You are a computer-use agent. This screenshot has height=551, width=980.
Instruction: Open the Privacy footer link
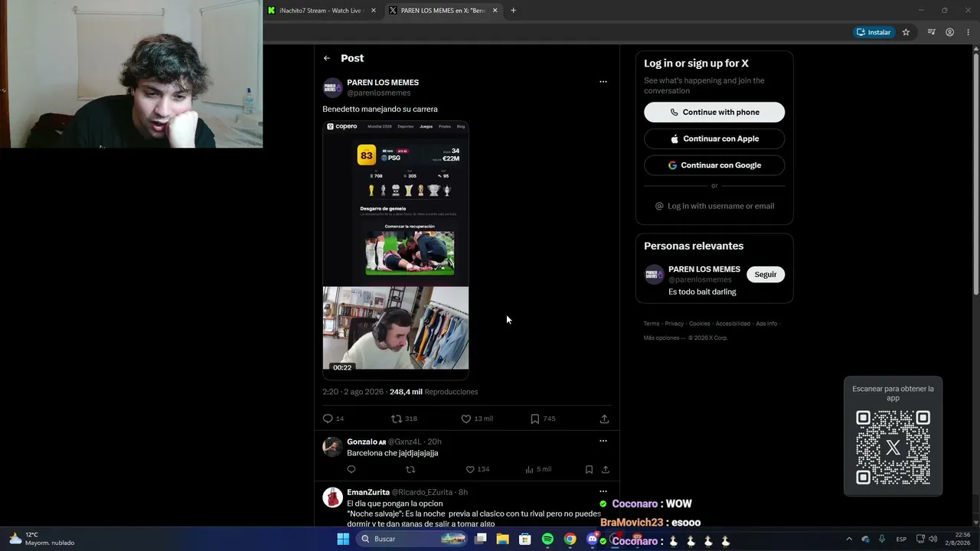pyautogui.click(x=675, y=324)
